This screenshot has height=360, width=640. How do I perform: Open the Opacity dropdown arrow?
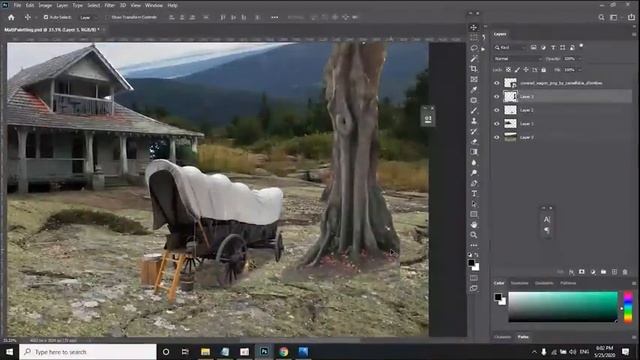pyautogui.click(x=580, y=59)
